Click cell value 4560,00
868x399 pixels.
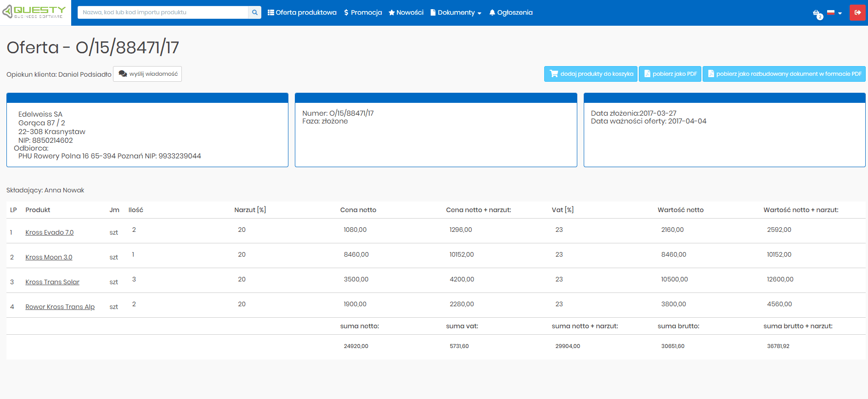(779, 304)
